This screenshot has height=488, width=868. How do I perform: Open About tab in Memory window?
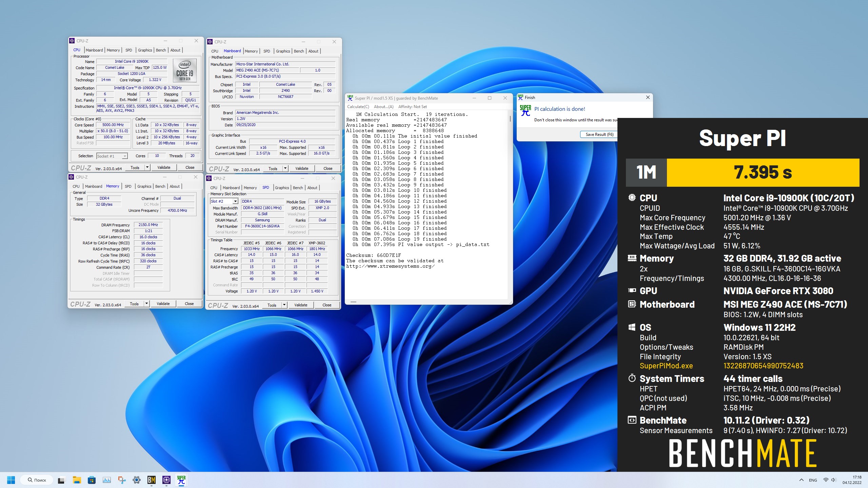tap(175, 186)
